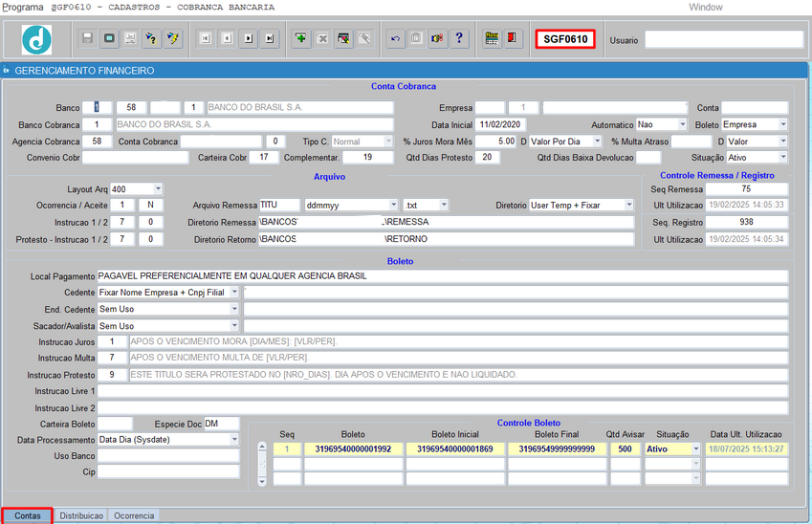Click the clear record icon
This screenshot has width=812, height=524.
344,38
